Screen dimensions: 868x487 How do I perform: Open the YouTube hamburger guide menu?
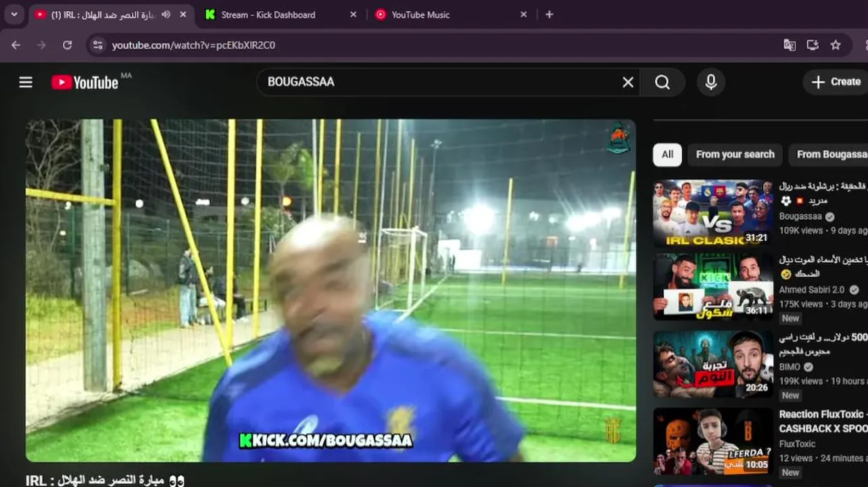pyautogui.click(x=26, y=82)
